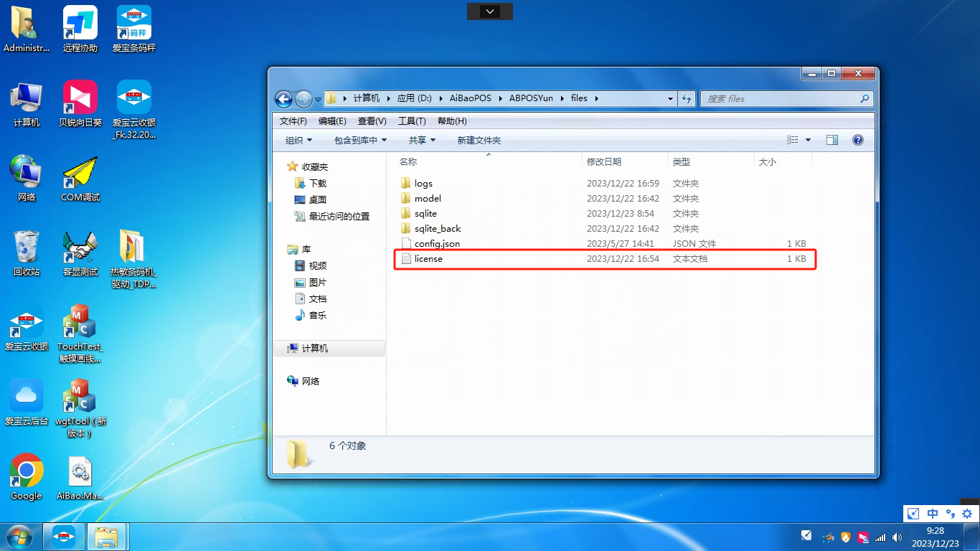Viewport: 980px width, 551px height.
Task: Open the network signal tray icon
Action: [x=880, y=537]
